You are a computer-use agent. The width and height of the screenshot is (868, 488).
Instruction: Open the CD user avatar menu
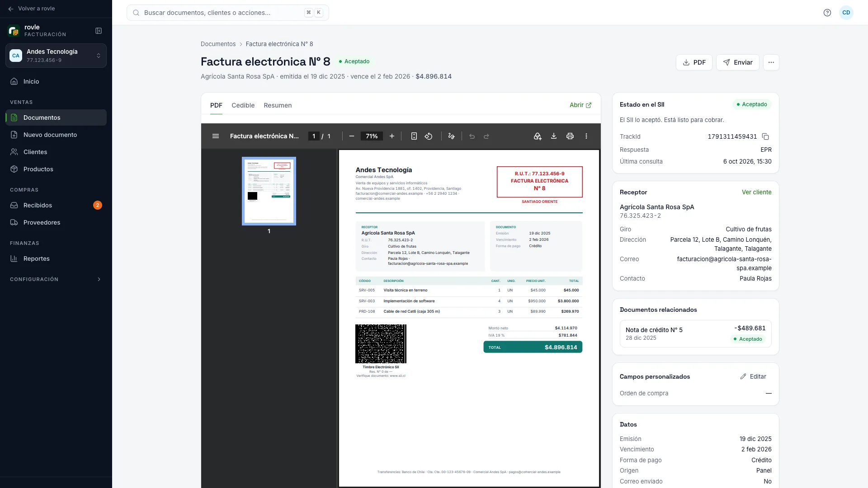[846, 13]
